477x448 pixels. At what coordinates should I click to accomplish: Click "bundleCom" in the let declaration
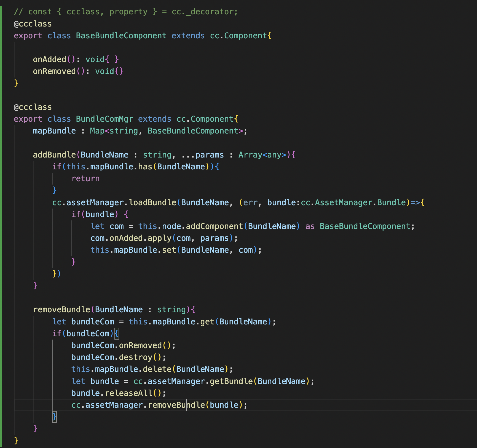click(93, 322)
